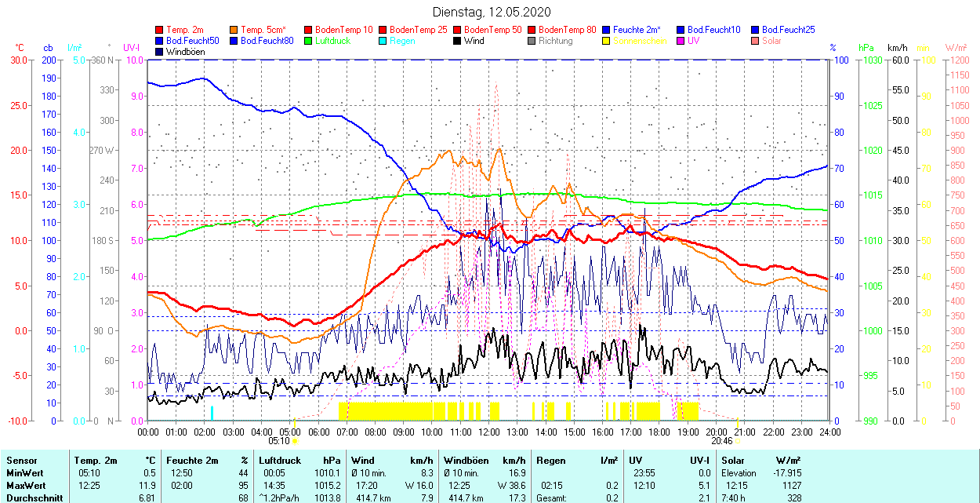Click the Sensor column header in table
Viewport: 980px width, 503px height.
[22, 461]
